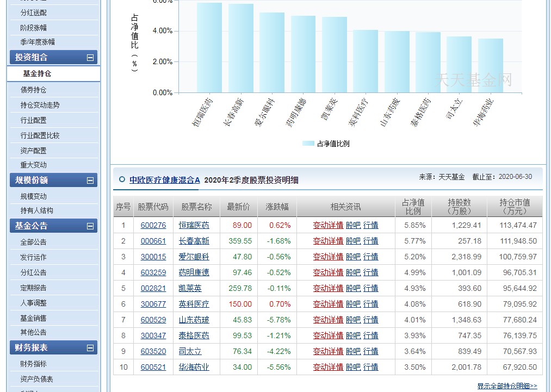Image resolution: width=551 pixels, height=392 pixels.
Task: View 变动详情 for 恒瑞医药
Action: 328,225
